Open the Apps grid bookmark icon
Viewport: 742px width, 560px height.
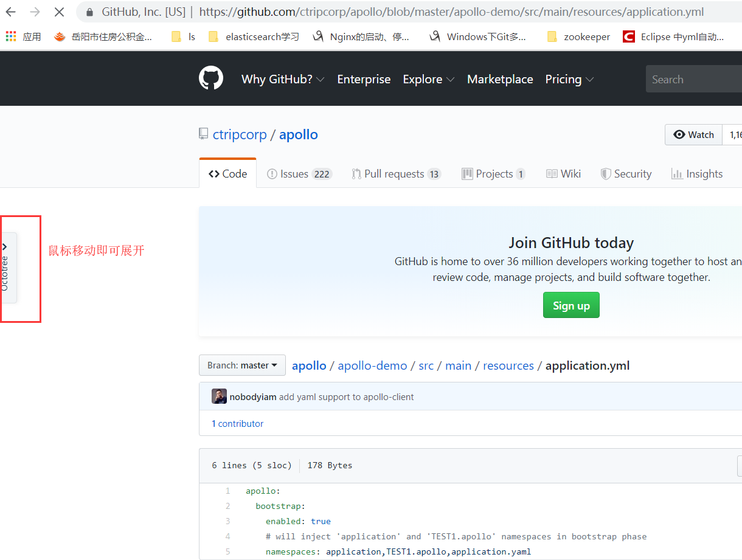(11, 36)
